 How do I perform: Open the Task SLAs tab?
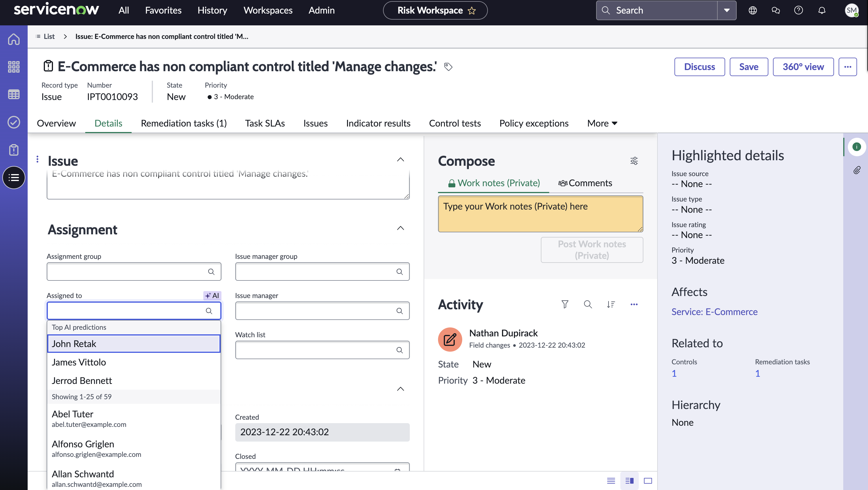click(265, 123)
